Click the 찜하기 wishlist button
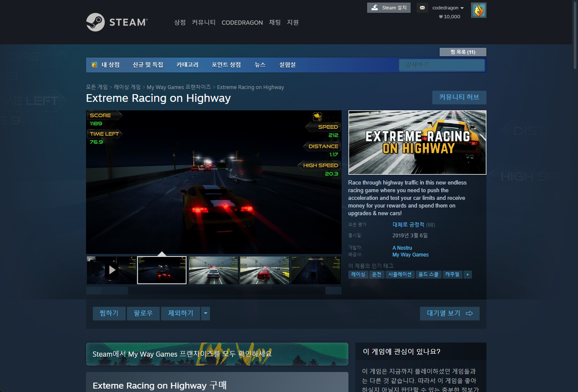Image resolution: width=578 pixels, height=392 pixels. (x=109, y=313)
